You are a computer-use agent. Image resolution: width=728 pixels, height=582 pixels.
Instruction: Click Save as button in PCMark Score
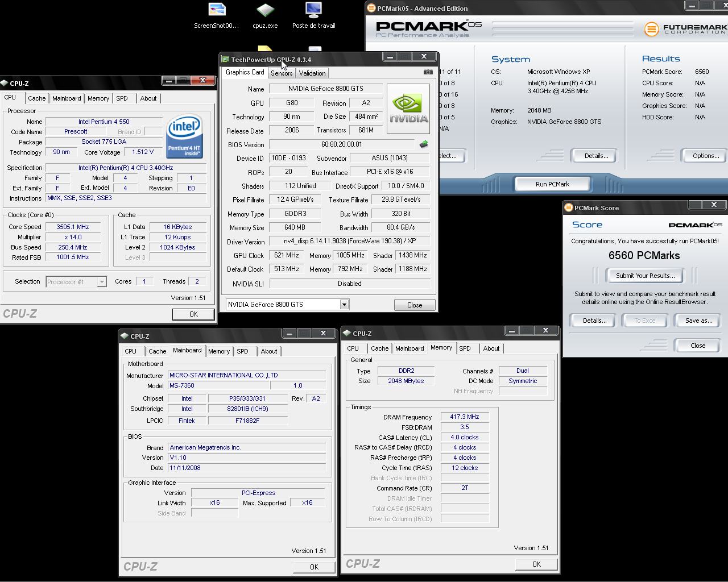(x=698, y=321)
